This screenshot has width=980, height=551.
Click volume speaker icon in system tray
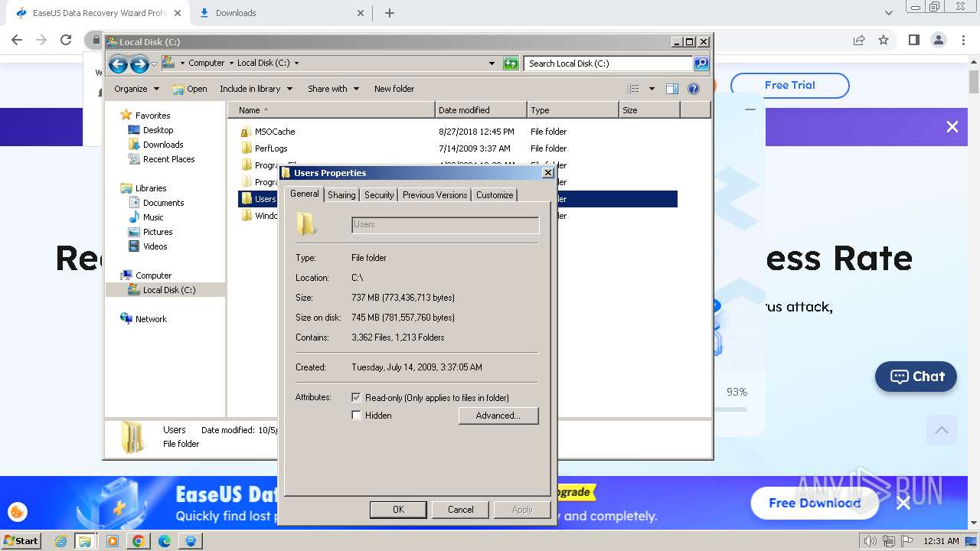(x=871, y=541)
